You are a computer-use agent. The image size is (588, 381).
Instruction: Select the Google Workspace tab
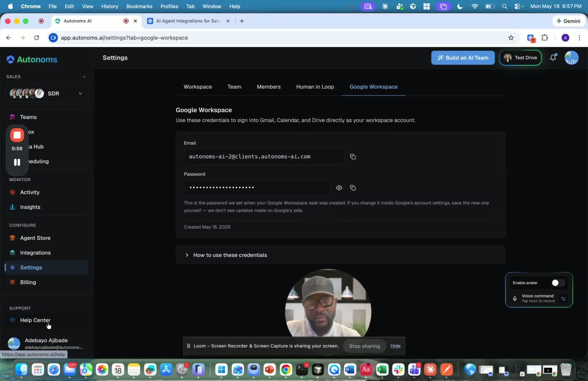coord(374,87)
